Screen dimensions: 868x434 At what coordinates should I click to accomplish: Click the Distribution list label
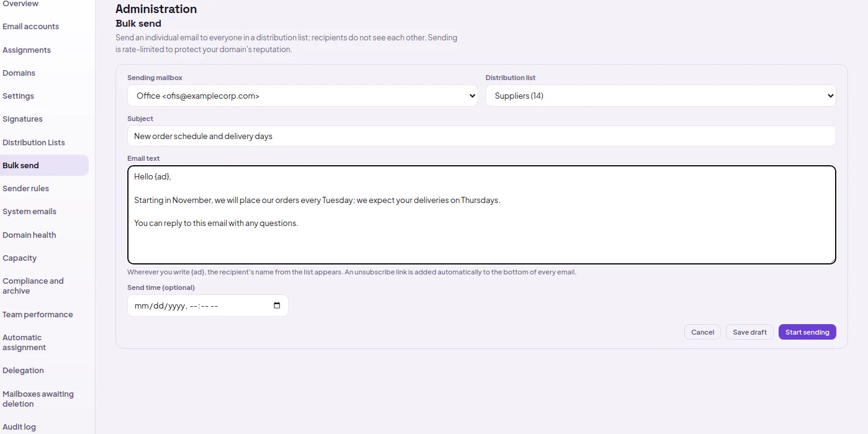click(510, 78)
